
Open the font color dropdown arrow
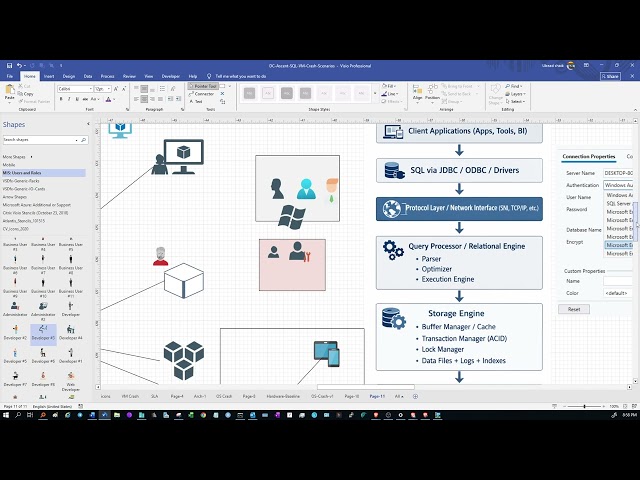(114, 99)
